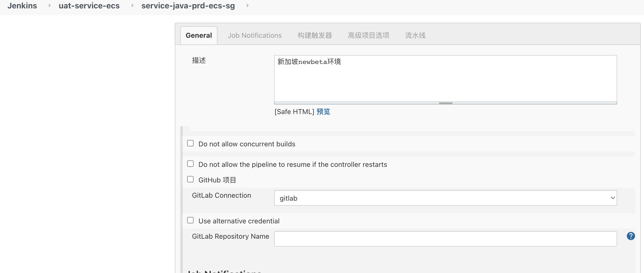
Task: Select the 流水线 tab
Action: click(x=415, y=36)
